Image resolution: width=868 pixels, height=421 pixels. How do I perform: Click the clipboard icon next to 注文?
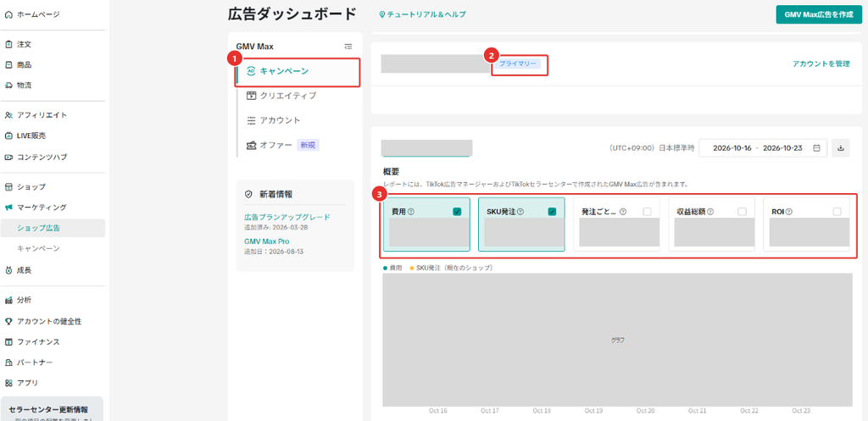click(8, 44)
